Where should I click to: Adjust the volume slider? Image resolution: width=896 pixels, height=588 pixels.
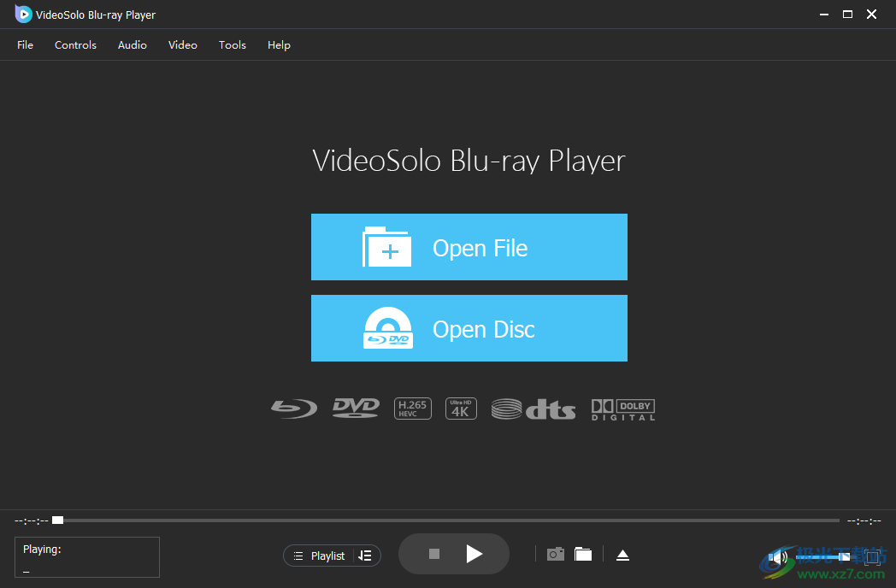tap(822, 556)
